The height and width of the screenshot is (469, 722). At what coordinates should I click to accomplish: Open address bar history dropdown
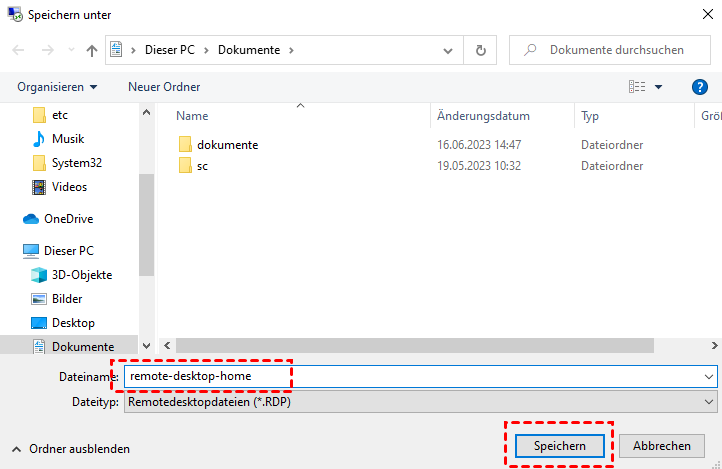point(448,51)
